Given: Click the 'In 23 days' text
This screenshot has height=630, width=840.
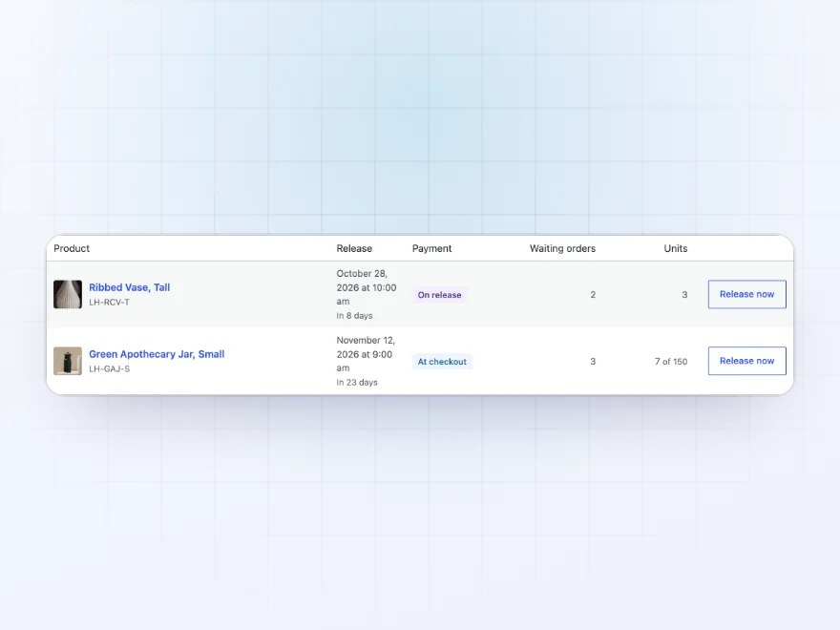Looking at the screenshot, I should coord(357,383).
